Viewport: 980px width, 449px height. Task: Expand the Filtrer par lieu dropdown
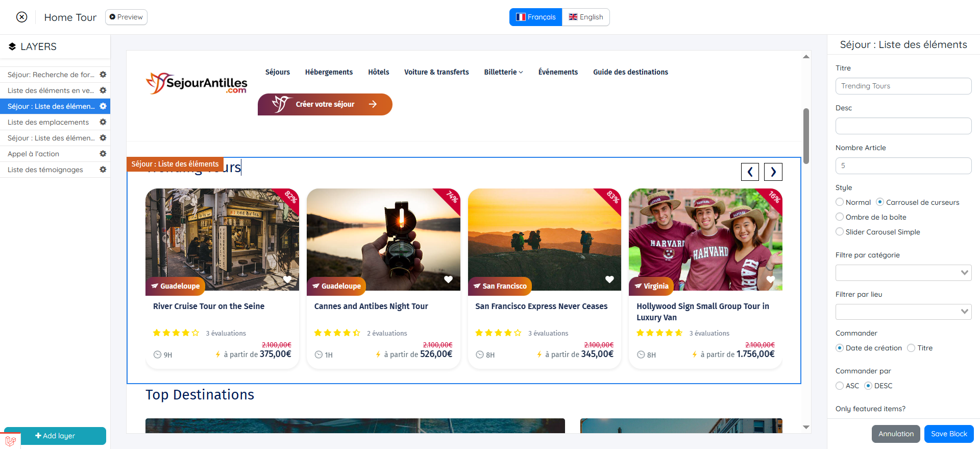(x=903, y=312)
